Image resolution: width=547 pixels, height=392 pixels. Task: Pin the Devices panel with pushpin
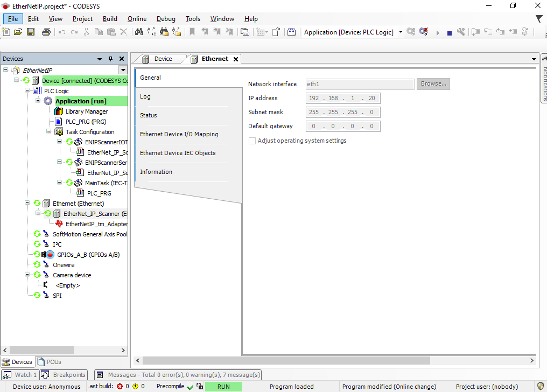111,59
